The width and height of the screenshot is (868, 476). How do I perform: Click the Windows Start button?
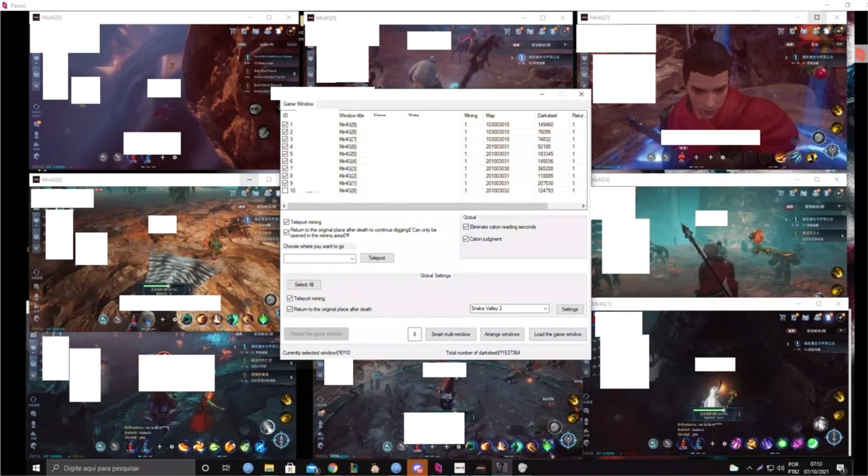[36, 468]
